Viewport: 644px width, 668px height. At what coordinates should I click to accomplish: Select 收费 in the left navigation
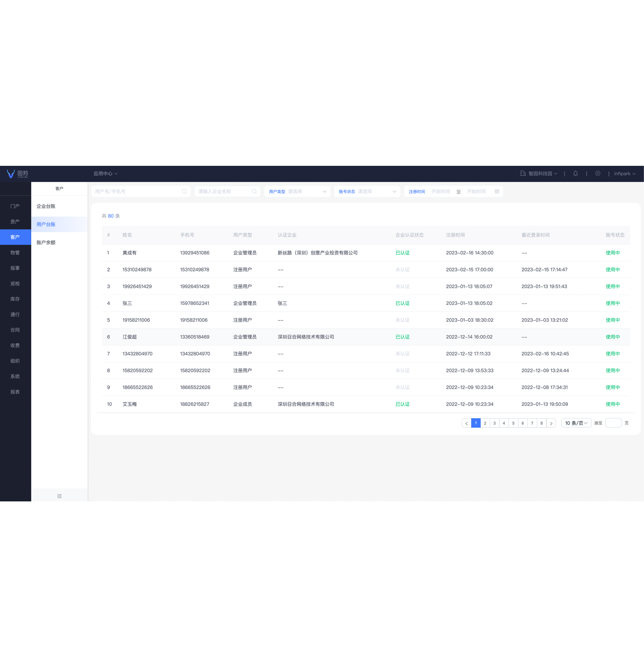(x=15, y=346)
